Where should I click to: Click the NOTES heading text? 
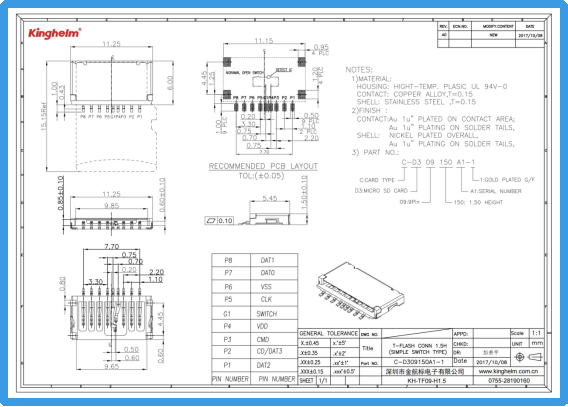click(x=359, y=70)
